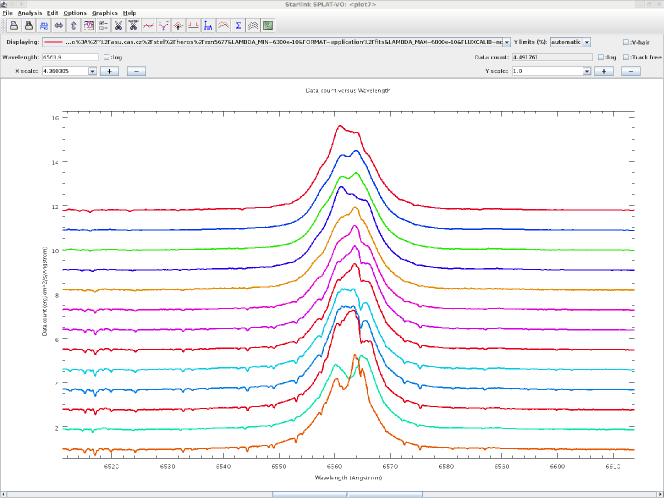
Task: Click the gray multi-curve deblend icon
Action: coord(253,26)
